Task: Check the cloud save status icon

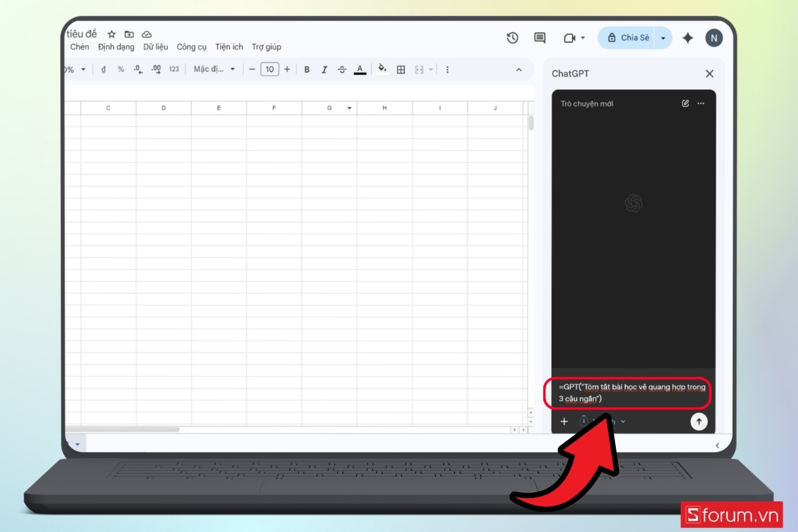Action: (147, 34)
